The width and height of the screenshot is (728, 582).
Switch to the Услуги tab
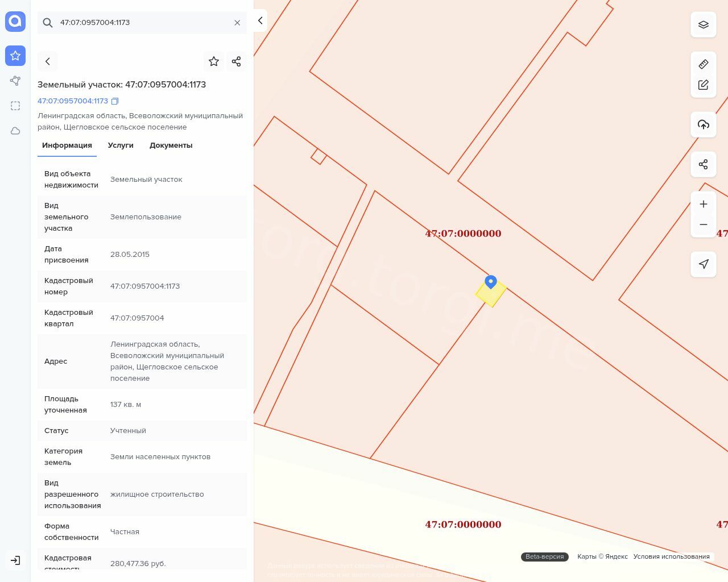click(121, 145)
